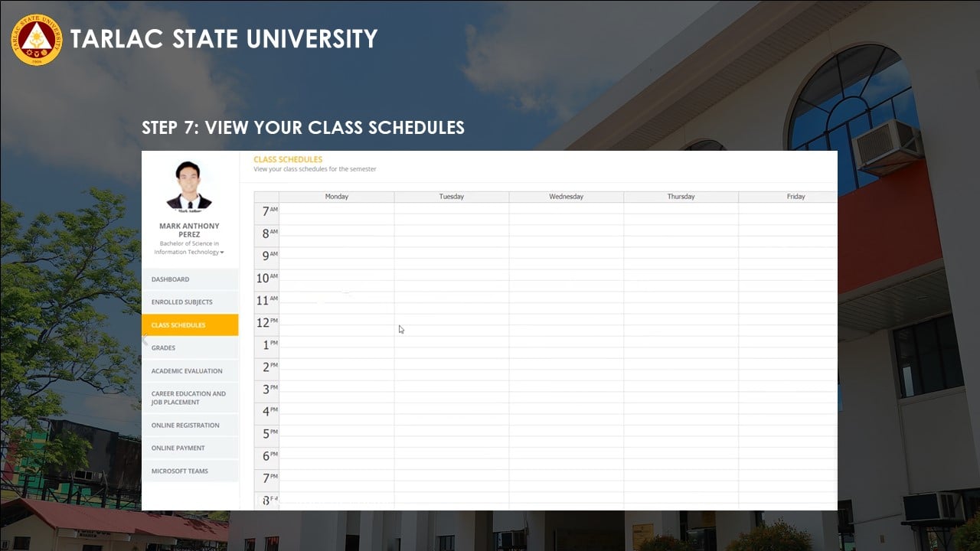
Task: Click Mark Anthony Perez's profile photo
Action: (188, 185)
